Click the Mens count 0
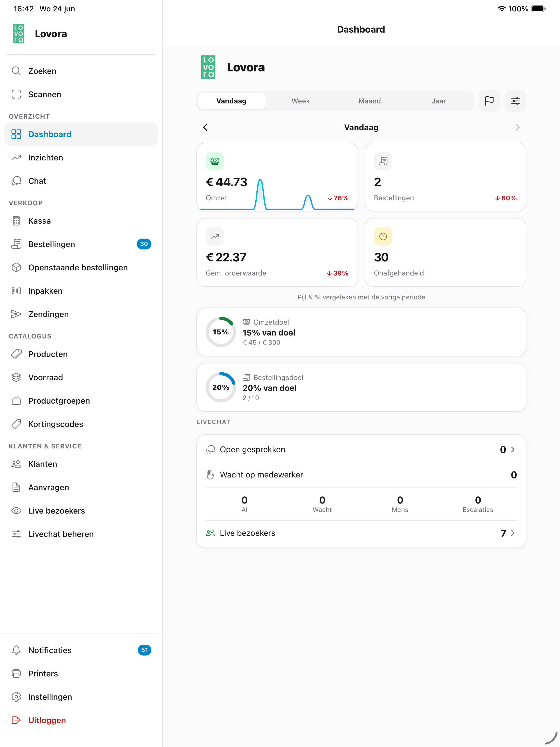Screen dimensions: 560x747 (400, 500)
